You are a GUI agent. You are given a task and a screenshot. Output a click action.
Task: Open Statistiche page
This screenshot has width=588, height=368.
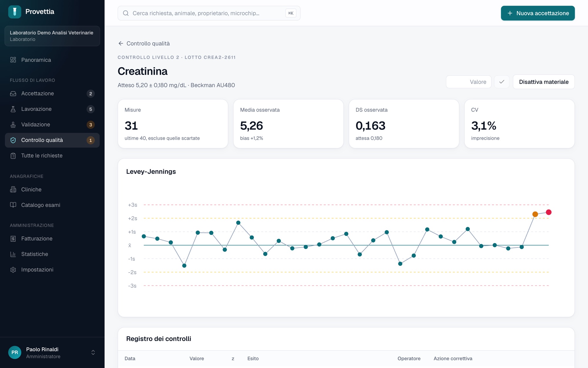point(52,254)
